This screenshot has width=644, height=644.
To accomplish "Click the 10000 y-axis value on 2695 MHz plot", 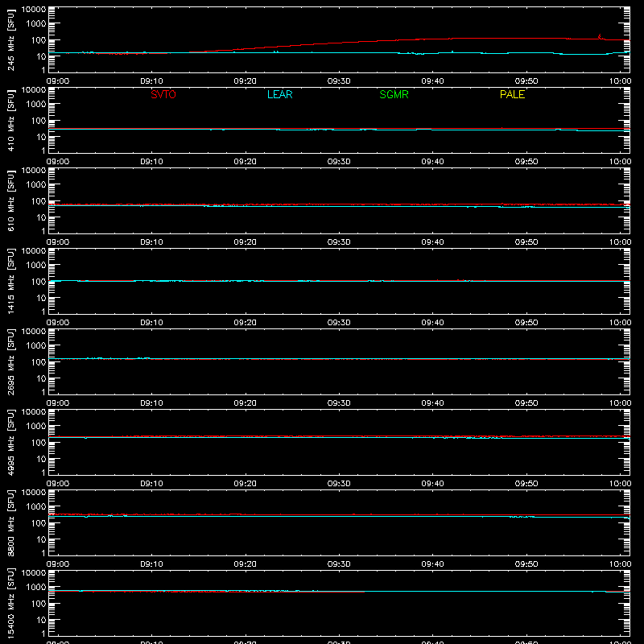I will pos(34,332).
